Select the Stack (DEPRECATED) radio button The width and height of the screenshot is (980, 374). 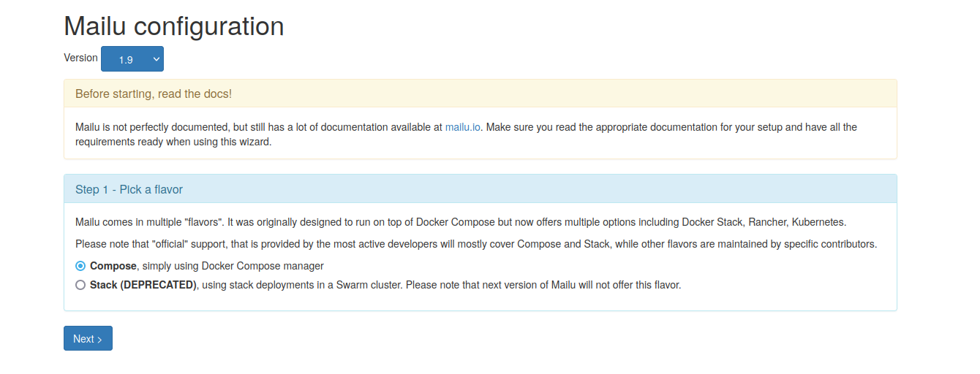click(x=80, y=285)
